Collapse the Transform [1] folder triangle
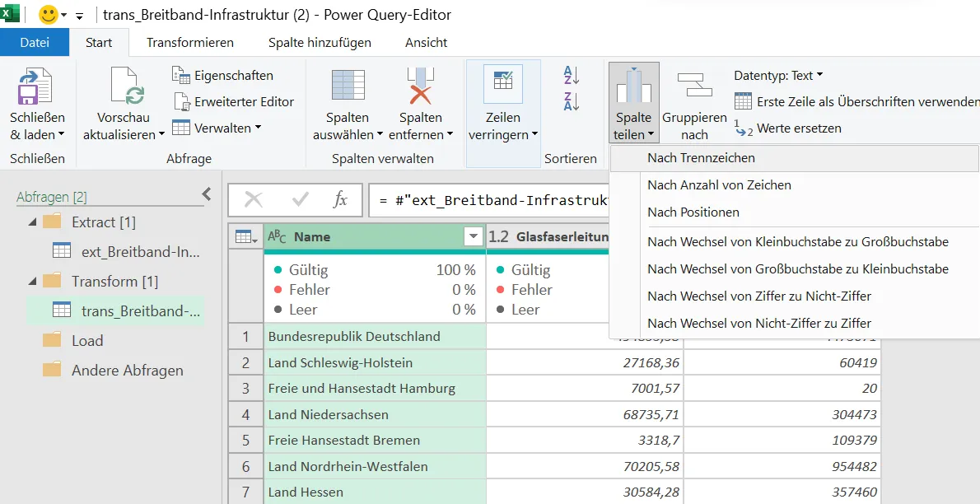The height and width of the screenshot is (504, 980). [x=32, y=282]
